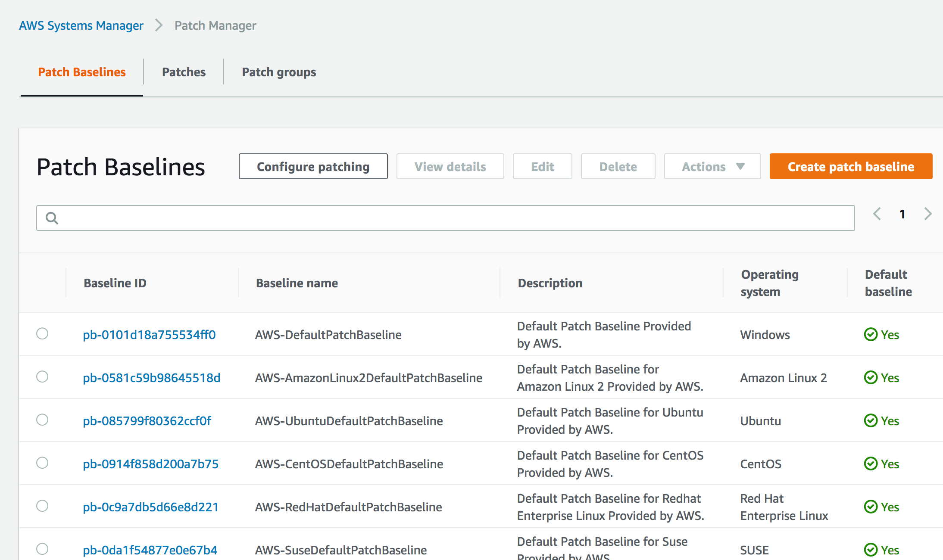The width and height of the screenshot is (943, 560).
Task: Click 'Amazon Linux 2' operating system cell
Action: 784,378
